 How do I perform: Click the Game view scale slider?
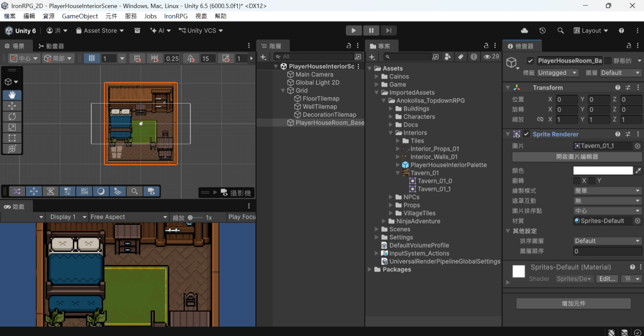(x=195, y=217)
